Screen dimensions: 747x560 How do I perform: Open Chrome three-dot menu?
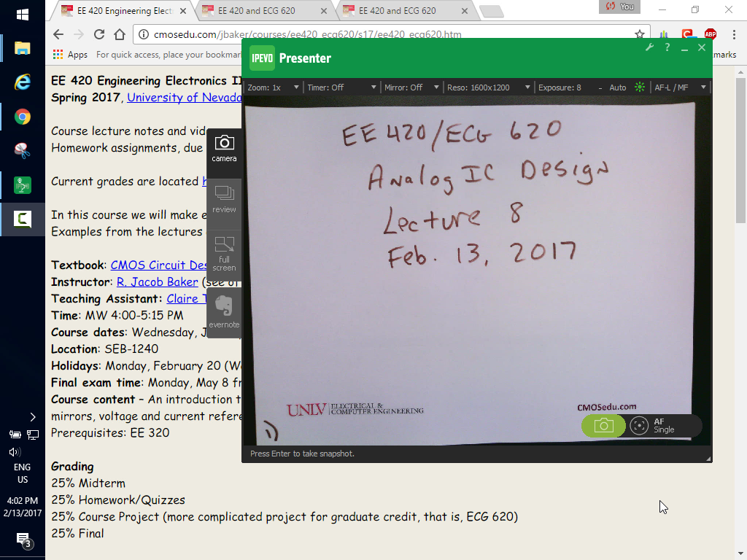point(734,34)
